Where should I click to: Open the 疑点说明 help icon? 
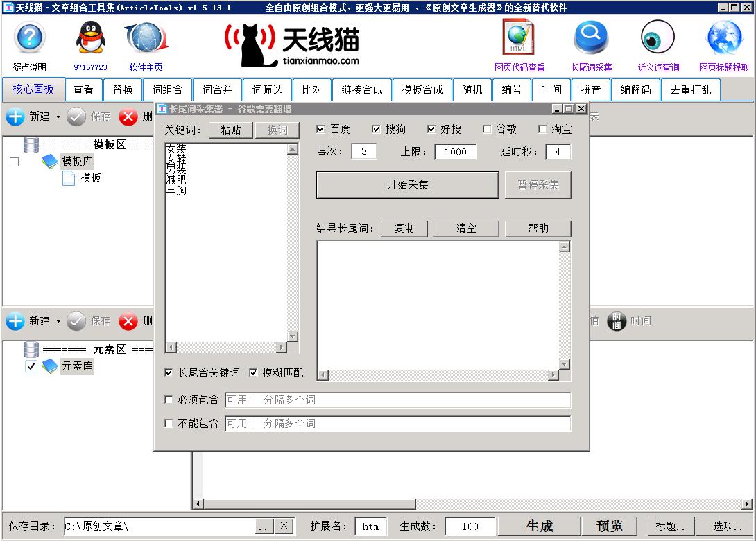tap(29, 37)
